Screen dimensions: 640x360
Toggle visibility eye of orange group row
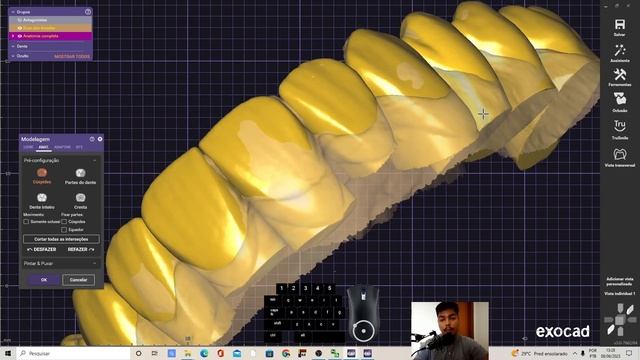point(20,28)
